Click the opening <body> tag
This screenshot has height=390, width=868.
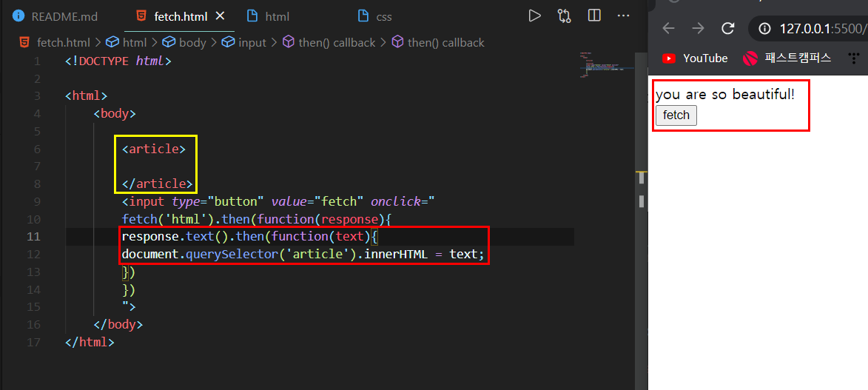[115, 113]
